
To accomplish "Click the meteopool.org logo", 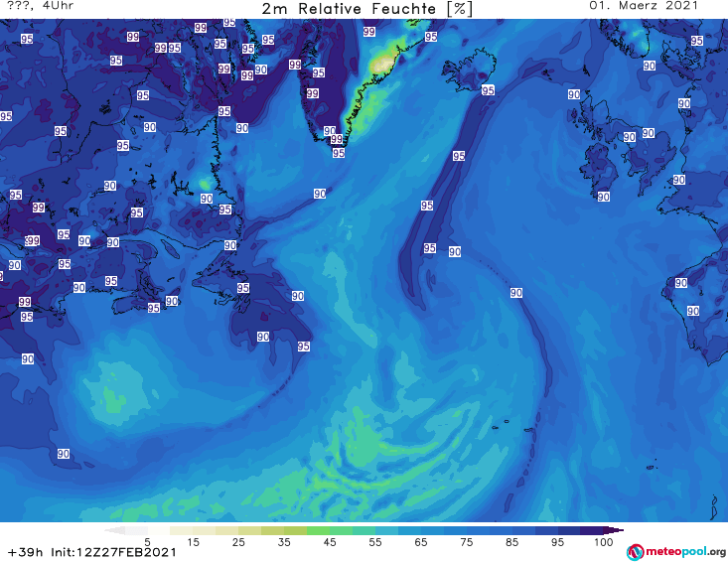I will click(676, 552).
